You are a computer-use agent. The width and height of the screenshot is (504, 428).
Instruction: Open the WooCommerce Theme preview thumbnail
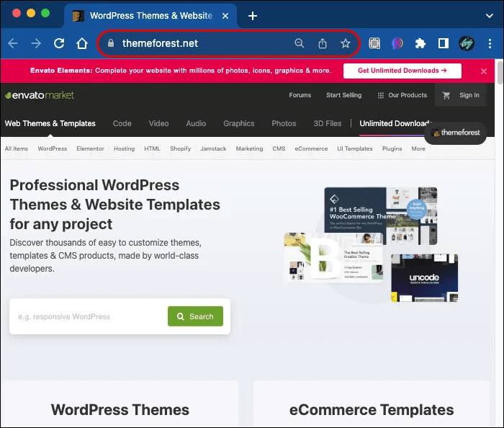coord(381,215)
